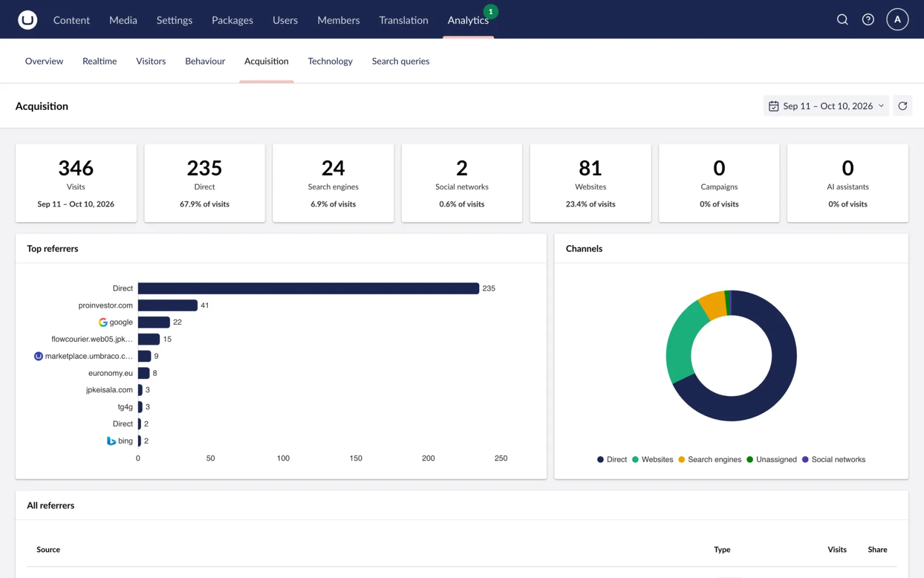This screenshot has width=924, height=578.
Task: Toggle Direct legend dot in Channels
Action: [601, 460]
